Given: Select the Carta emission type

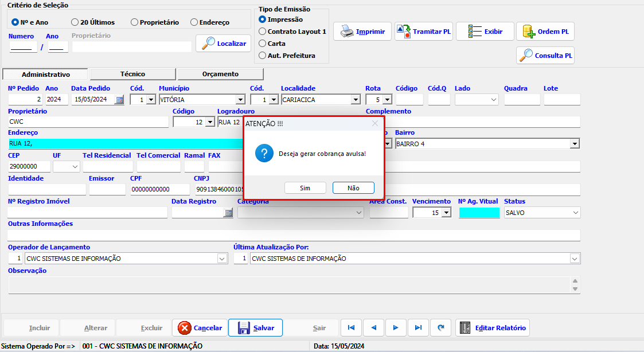Looking at the screenshot, I should click(x=263, y=44).
